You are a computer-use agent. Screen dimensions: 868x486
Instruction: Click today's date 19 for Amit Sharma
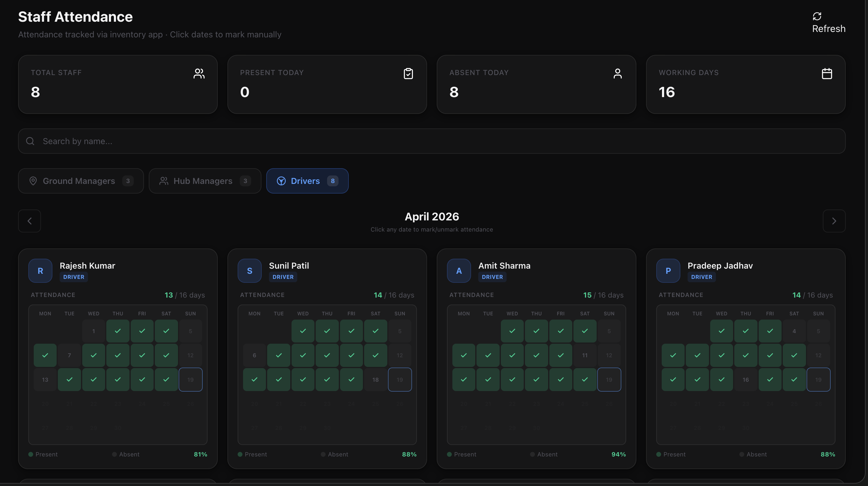click(x=609, y=380)
